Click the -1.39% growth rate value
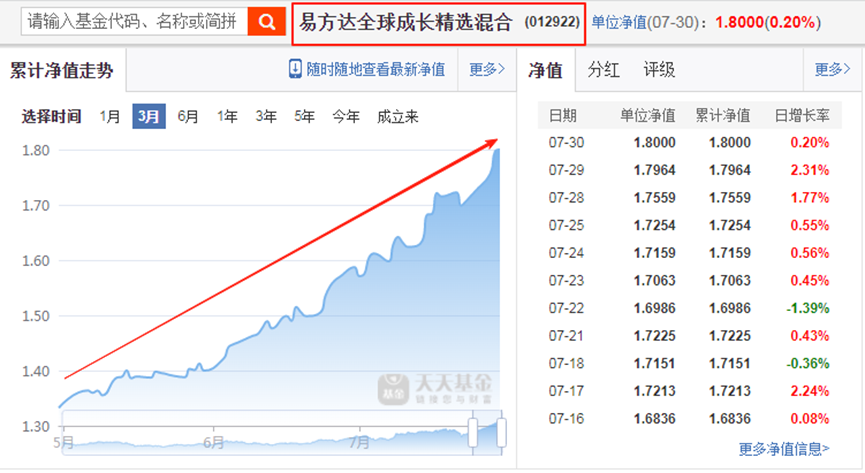 (808, 308)
